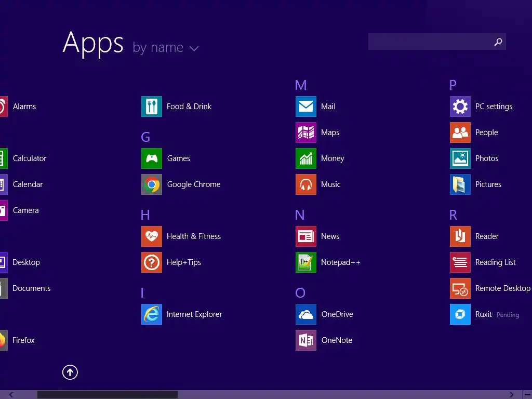Select the I group letter header
Screen dimensions: 532x399
[142, 293]
